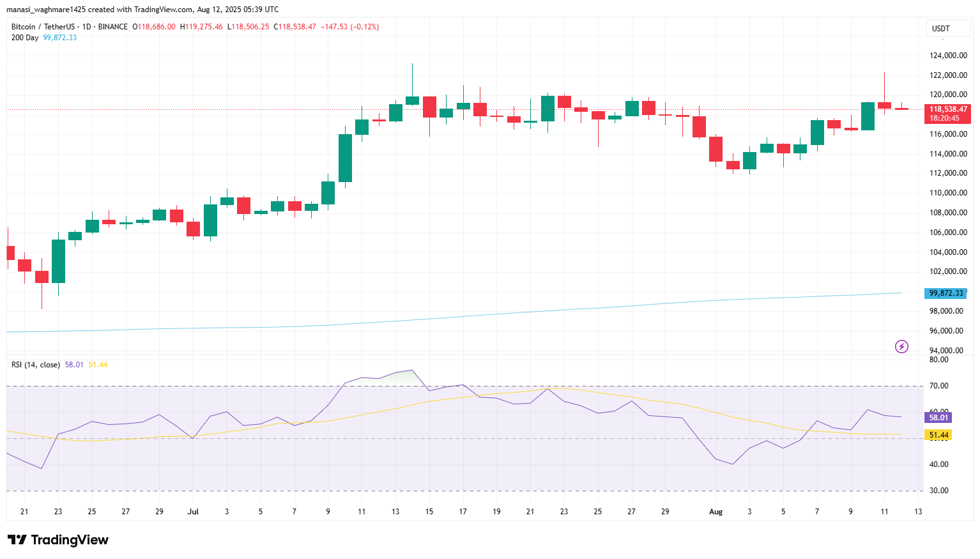Select the current price label 118,538.47
980x559 pixels.
pos(948,109)
